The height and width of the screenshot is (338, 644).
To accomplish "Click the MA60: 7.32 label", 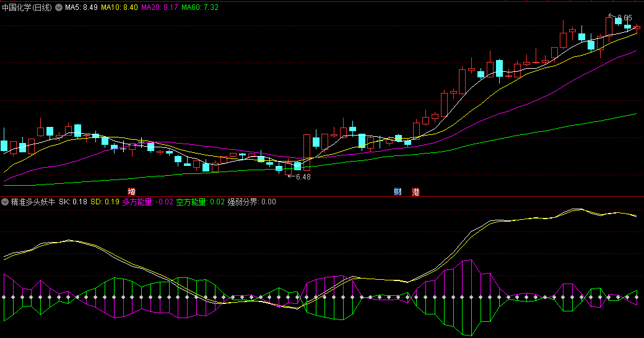I will pyautogui.click(x=200, y=7).
